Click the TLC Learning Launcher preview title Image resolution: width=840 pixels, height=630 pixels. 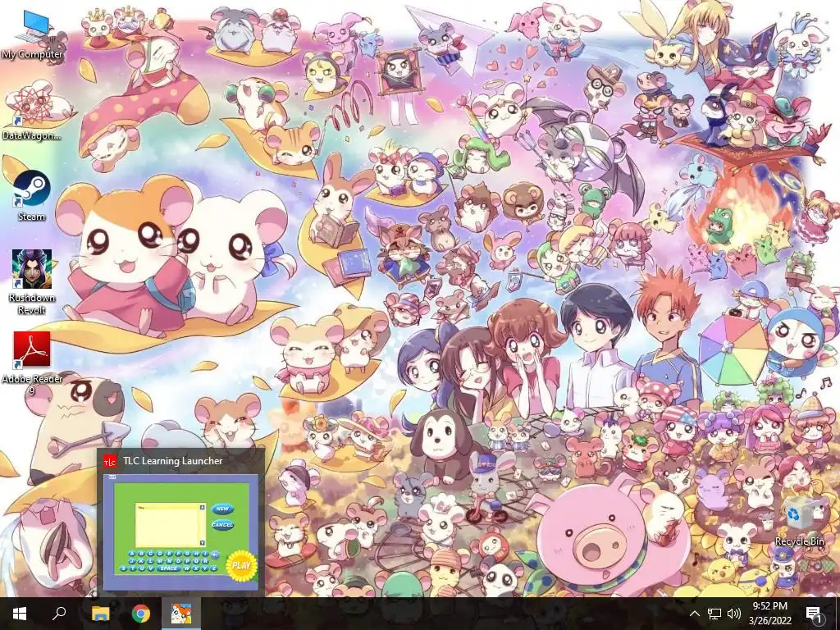(x=172, y=461)
